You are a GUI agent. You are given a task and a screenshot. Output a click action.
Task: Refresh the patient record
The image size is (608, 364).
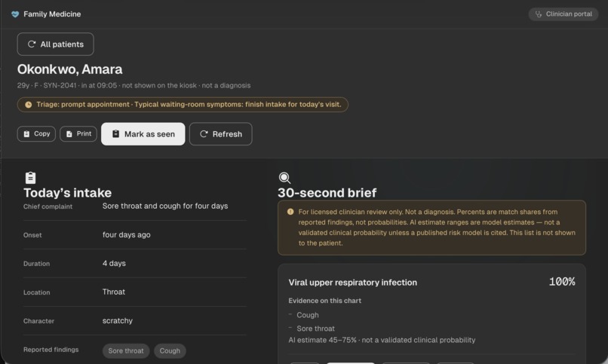pos(220,134)
